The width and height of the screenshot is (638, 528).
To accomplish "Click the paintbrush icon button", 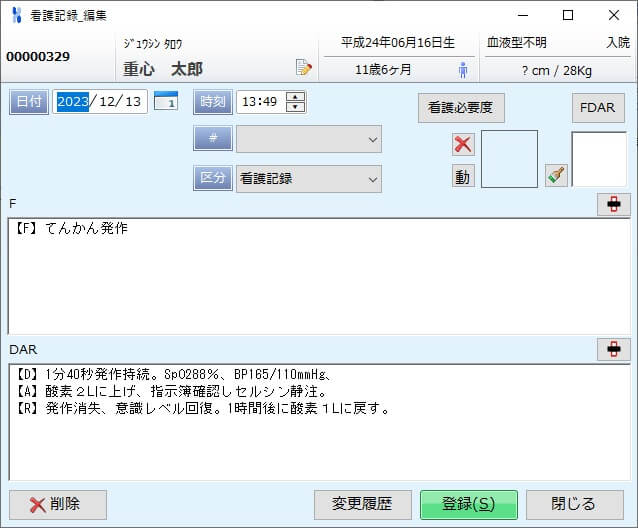I will tap(556, 176).
